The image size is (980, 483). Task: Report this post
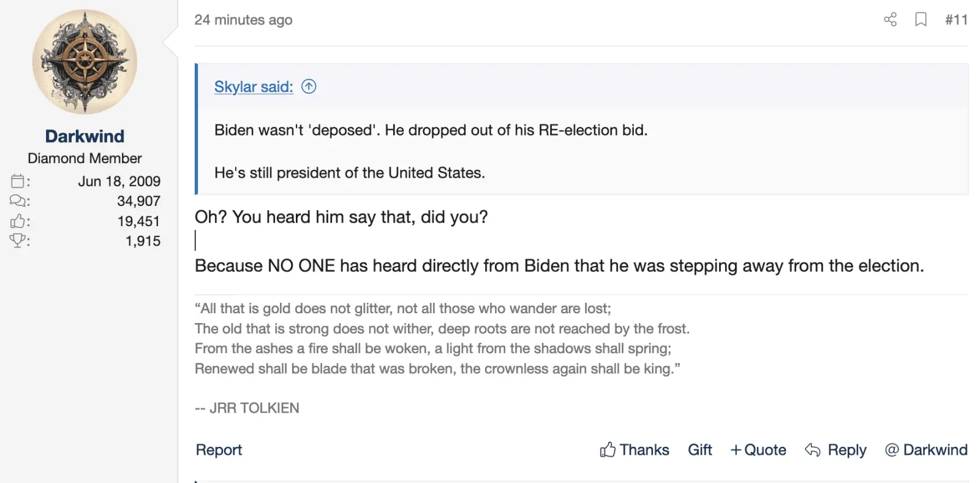(x=219, y=450)
